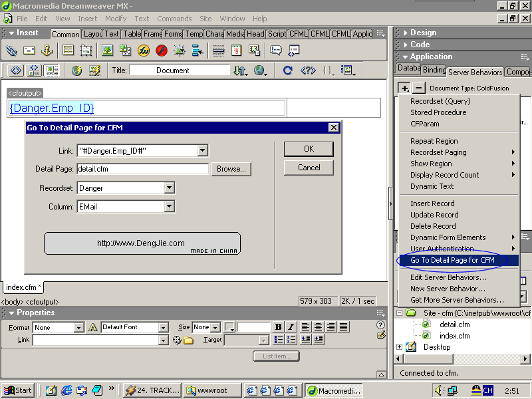Expand the Desktop tree node

400,346
